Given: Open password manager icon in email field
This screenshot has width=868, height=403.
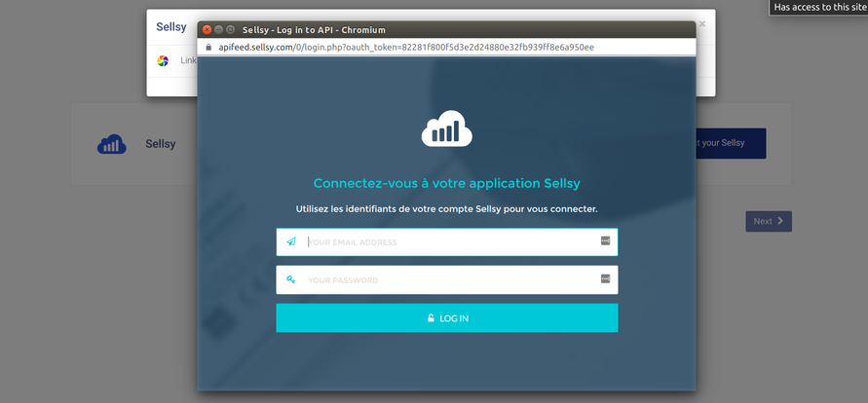Looking at the screenshot, I should coord(605,241).
